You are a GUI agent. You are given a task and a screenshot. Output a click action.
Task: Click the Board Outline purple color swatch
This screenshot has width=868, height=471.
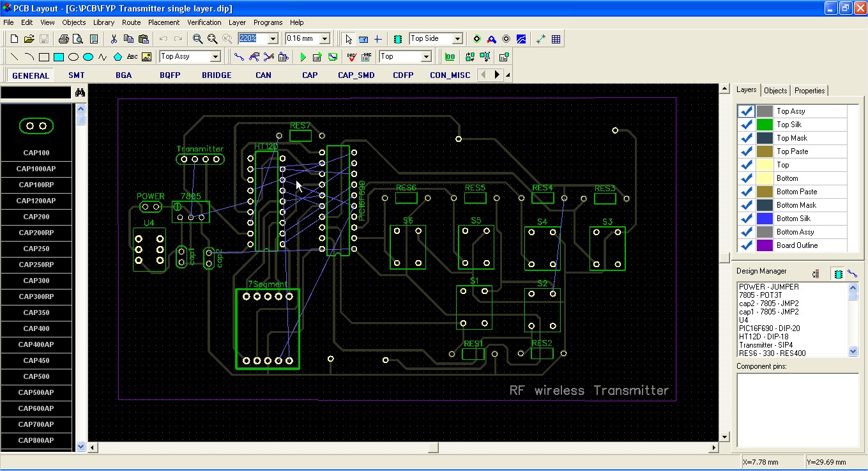765,245
